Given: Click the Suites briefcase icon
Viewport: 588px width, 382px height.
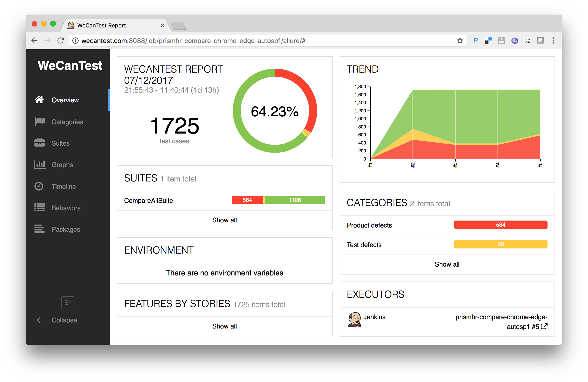Looking at the screenshot, I should [x=40, y=143].
